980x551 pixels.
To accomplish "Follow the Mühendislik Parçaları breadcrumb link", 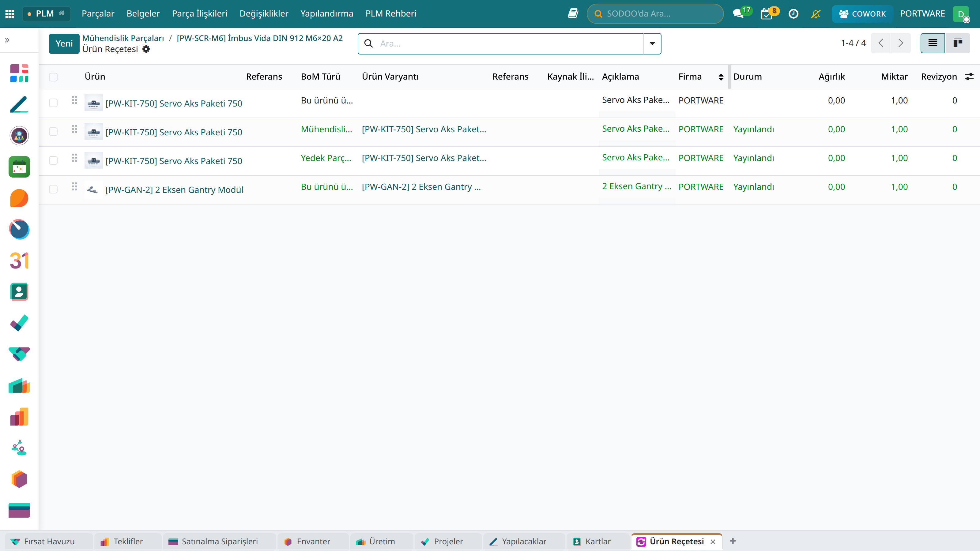I will point(123,38).
